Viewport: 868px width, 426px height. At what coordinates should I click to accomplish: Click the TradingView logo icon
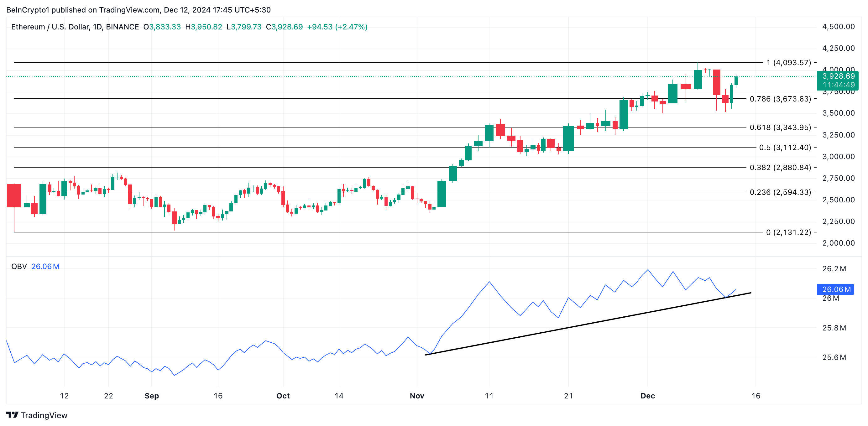[13, 416]
